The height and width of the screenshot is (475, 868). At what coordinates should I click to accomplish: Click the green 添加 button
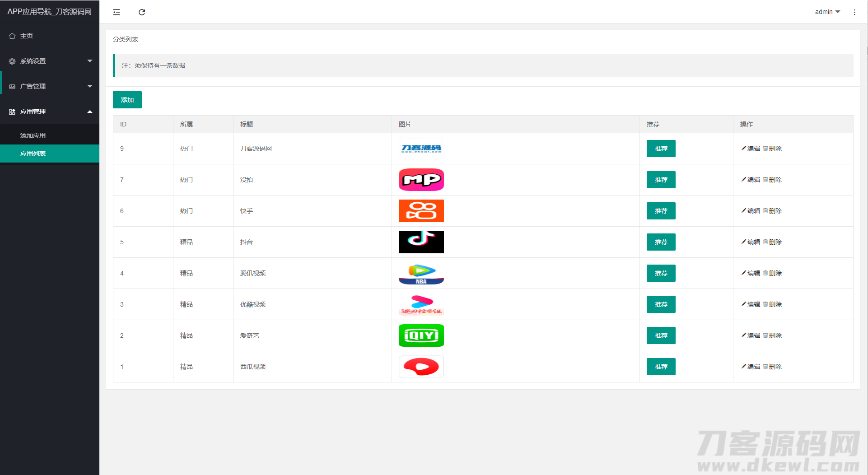127,100
